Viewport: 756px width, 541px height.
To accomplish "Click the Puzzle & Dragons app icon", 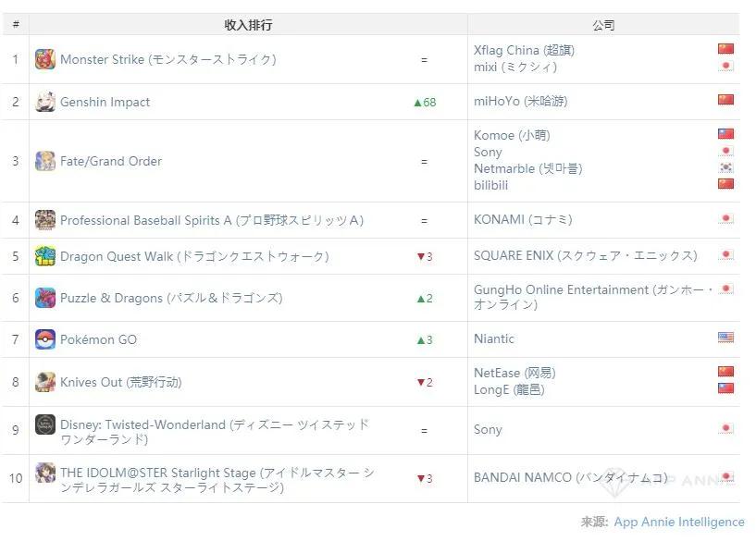I will (x=44, y=298).
